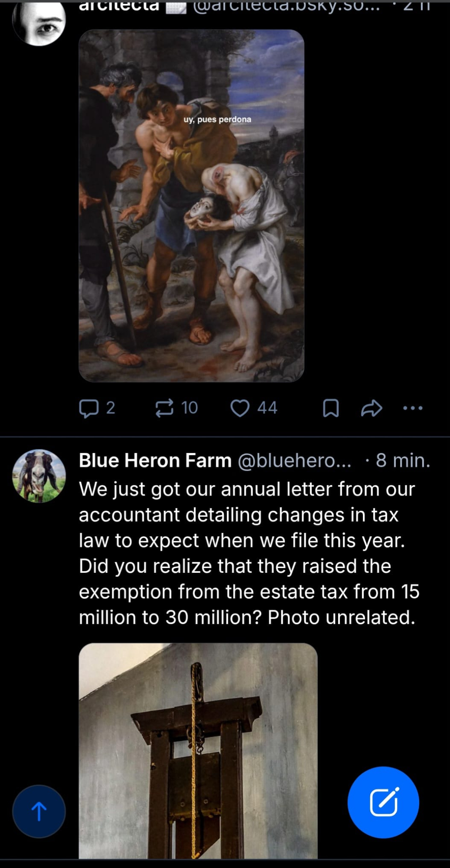The image size is (450, 868).
Task: Tap the scroll-to-top arrow button
Action: (x=39, y=811)
